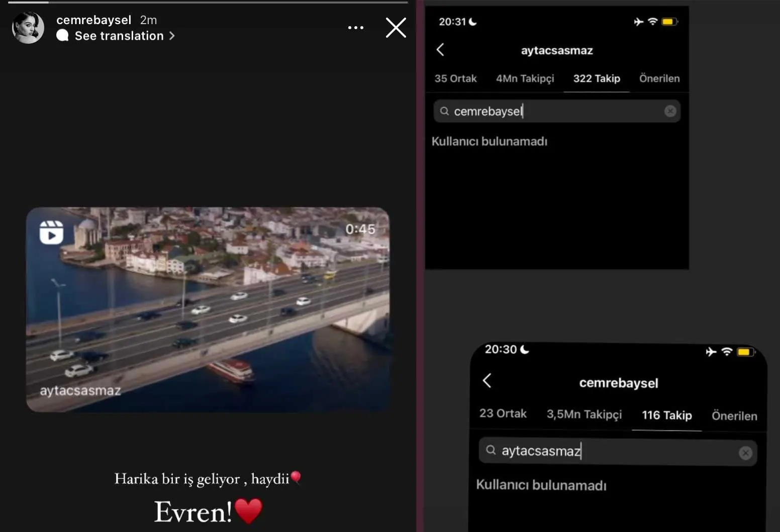Click search magnifier in the aytacsasmaz field
780x532 pixels.
tap(491, 450)
